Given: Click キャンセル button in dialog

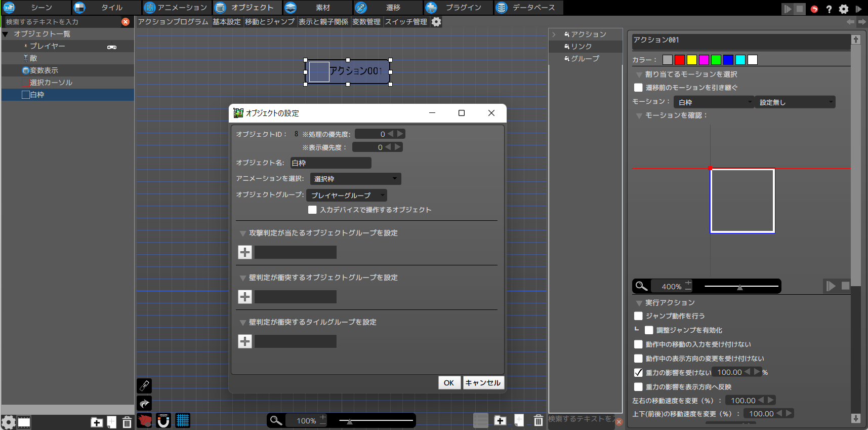Looking at the screenshot, I should pos(483,383).
